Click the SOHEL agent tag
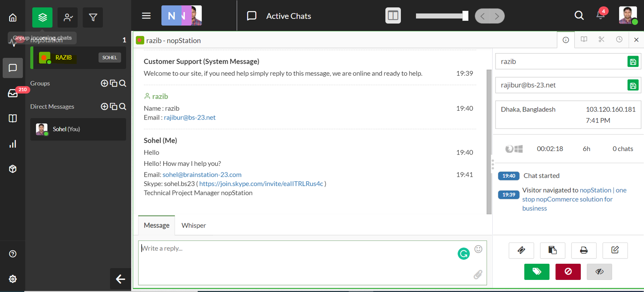 point(109,58)
